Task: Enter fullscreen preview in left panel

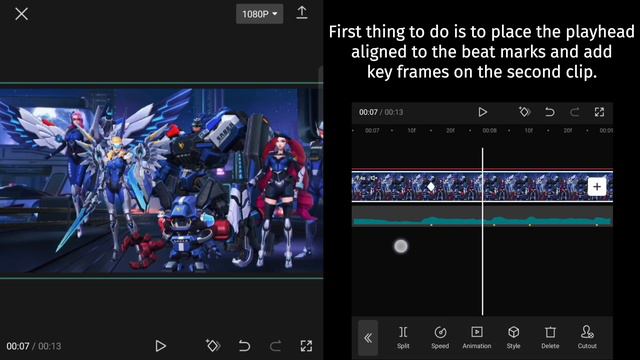Action: [x=306, y=346]
